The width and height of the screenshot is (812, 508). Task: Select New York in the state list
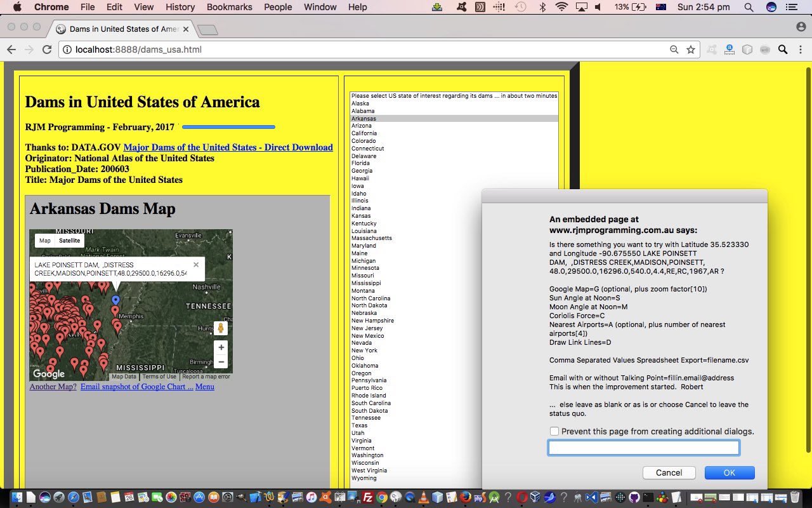[x=454, y=351]
